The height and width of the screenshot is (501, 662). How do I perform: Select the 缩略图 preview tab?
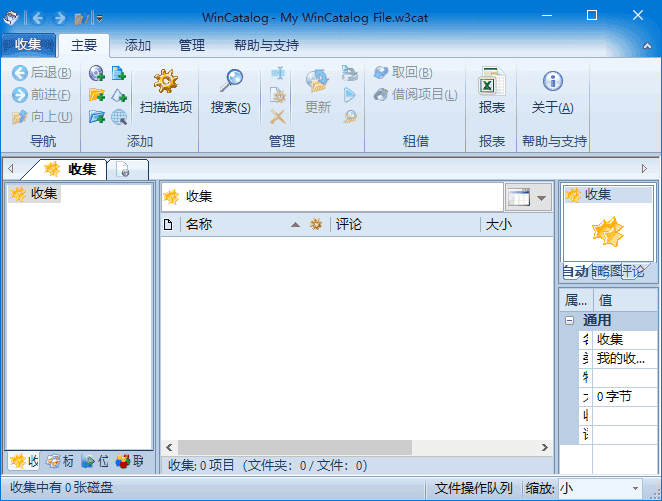606,271
